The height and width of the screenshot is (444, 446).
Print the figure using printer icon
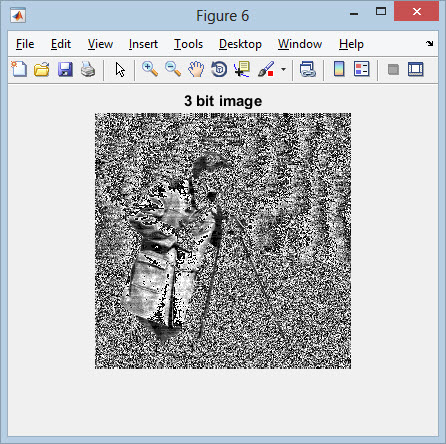coord(88,70)
